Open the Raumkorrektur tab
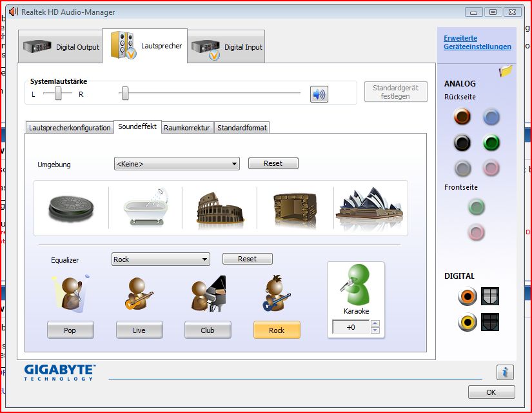This screenshot has height=413, width=532. tap(187, 128)
